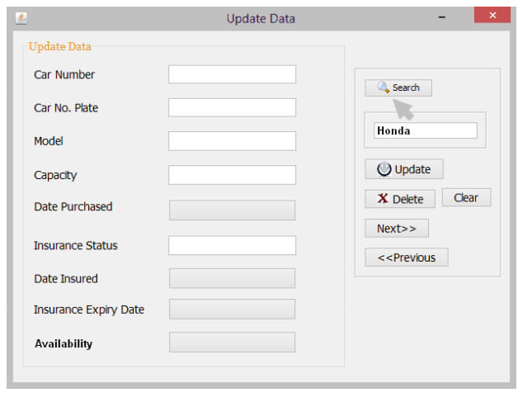The width and height of the screenshot is (532, 402).
Task: Click the Java app icon in title bar
Action: coord(21,18)
